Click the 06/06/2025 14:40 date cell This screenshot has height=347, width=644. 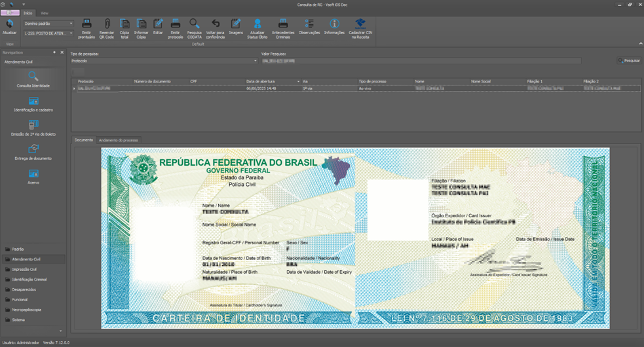tap(273, 88)
